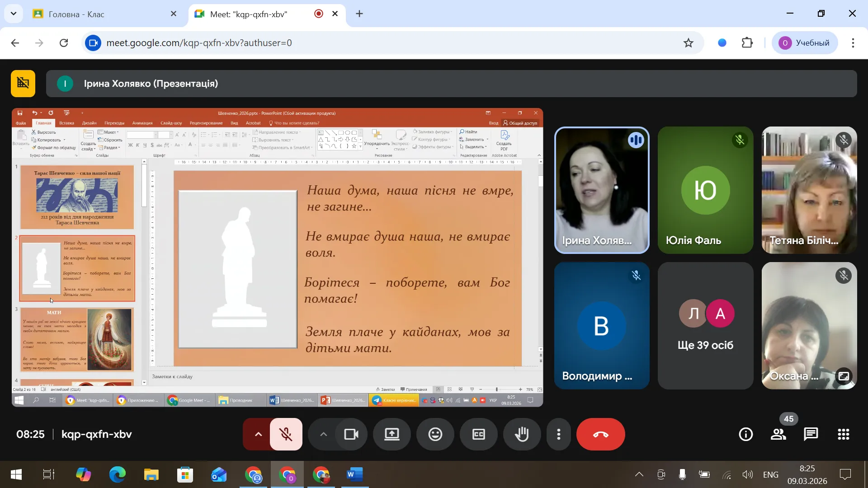
Task: Click the Учебный profile button
Action: pyautogui.click(x=805, y=43)
